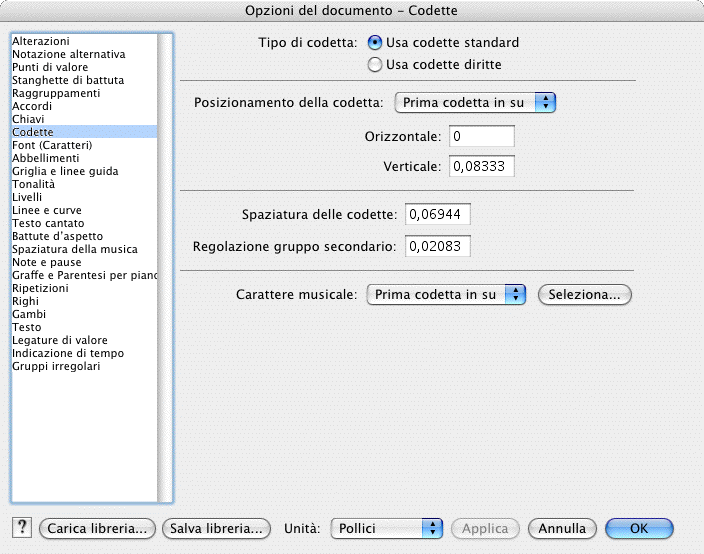Confirm settings with the OK button
This screenshot has width=704, height=554.
pos(639,528)
